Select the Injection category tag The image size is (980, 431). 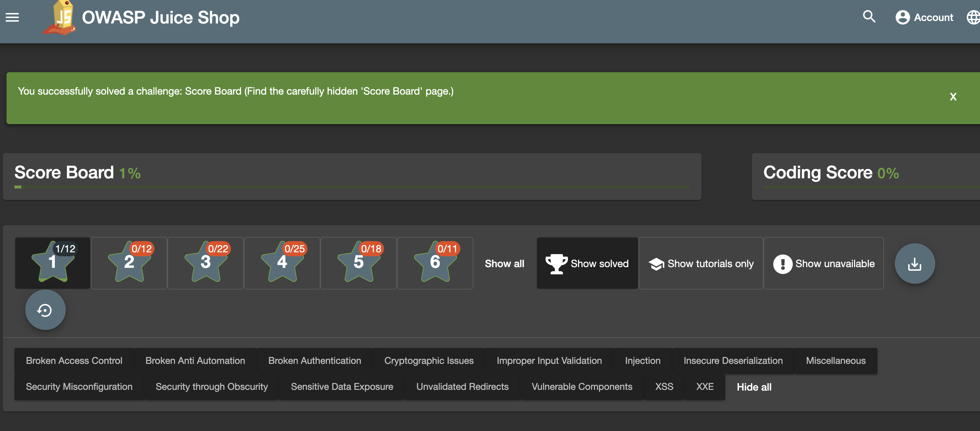(x=642, y=361)
